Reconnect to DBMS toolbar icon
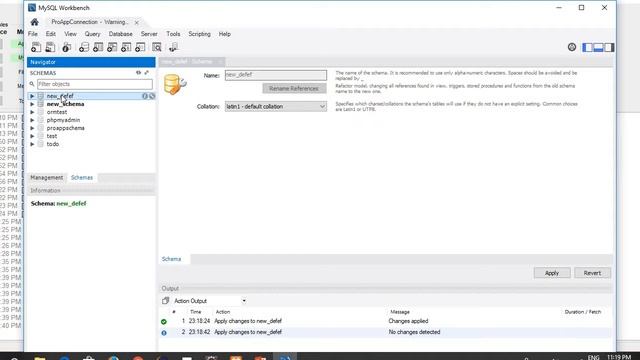The image size is (640, 360). click(173, 47)
